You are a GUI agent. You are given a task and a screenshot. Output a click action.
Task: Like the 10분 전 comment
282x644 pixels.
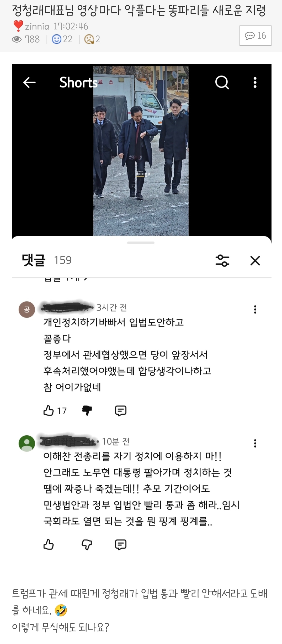click(49, 544)
